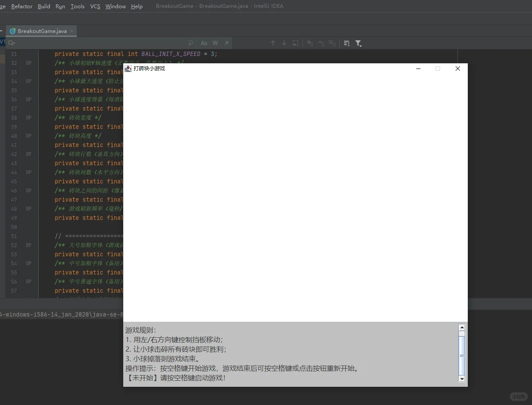Close the BreakoutGame.java tab with its x
532x405 pixels.
pos(72,31)
